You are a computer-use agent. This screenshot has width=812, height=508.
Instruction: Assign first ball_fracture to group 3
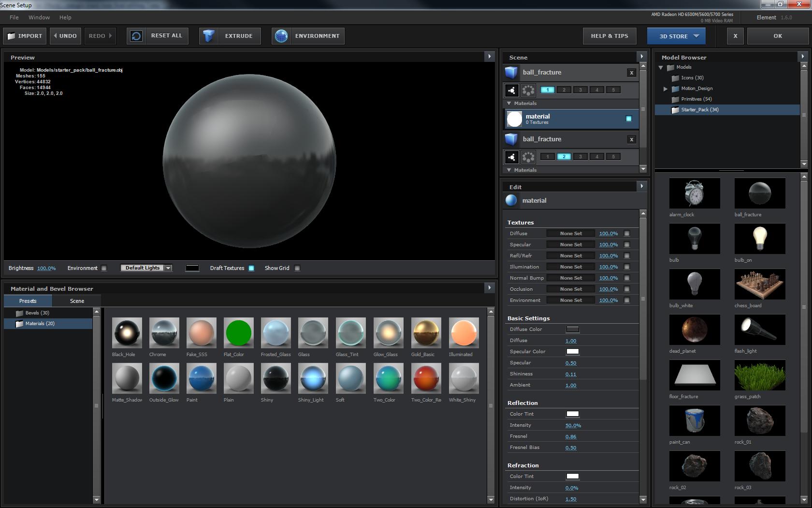pos(580,90)
